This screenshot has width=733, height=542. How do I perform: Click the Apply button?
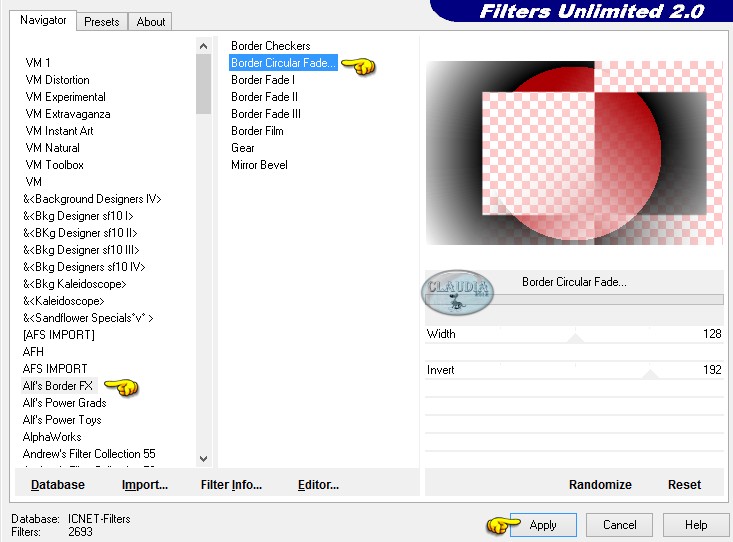pos(543,525)
